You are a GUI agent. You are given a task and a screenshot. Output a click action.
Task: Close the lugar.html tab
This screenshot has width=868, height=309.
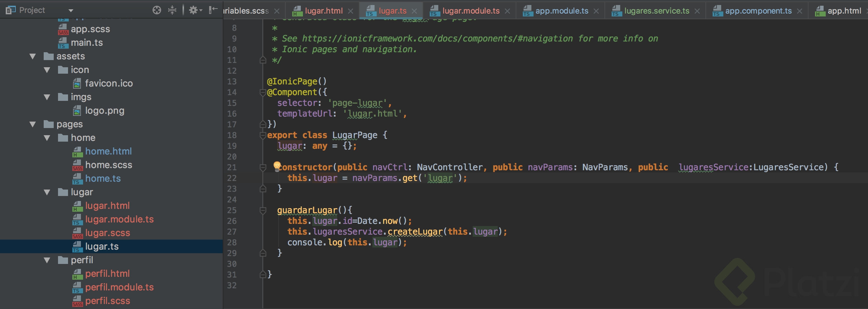[x=351, y=11]
